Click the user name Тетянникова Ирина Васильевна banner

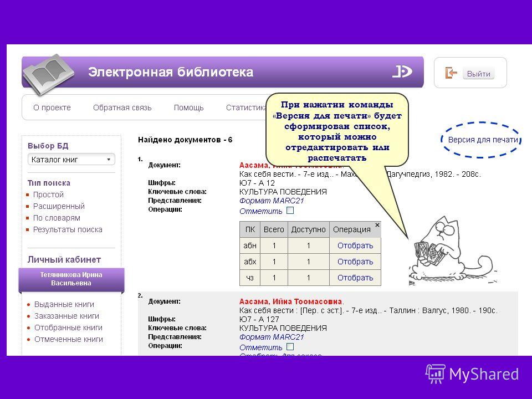pos(71,279)
